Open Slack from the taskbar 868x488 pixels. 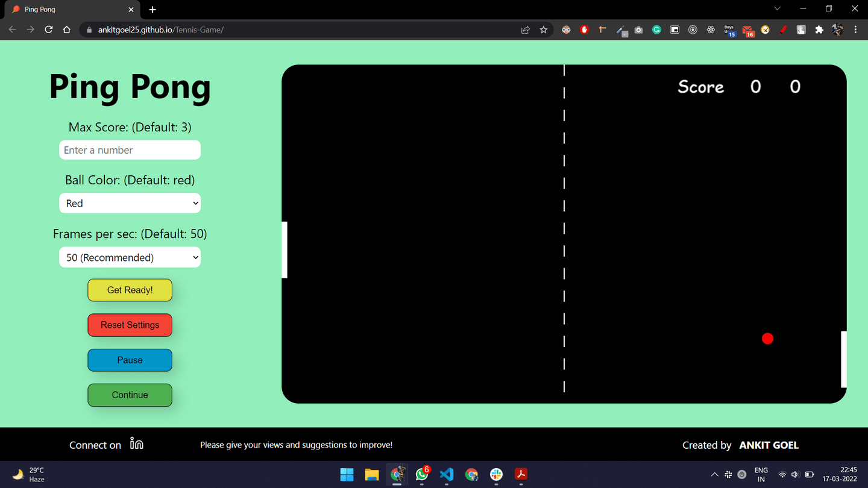coord(496,475)
